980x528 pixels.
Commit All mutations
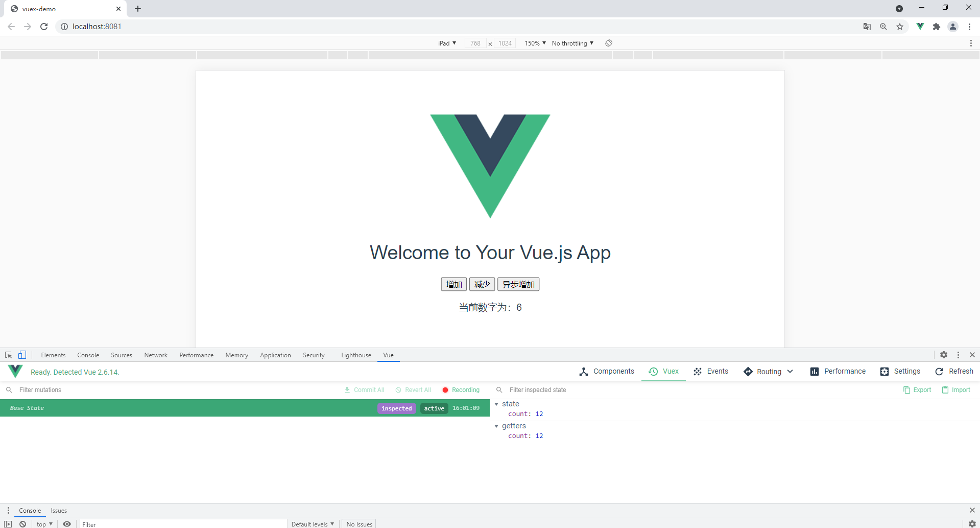tap(364, 390)
